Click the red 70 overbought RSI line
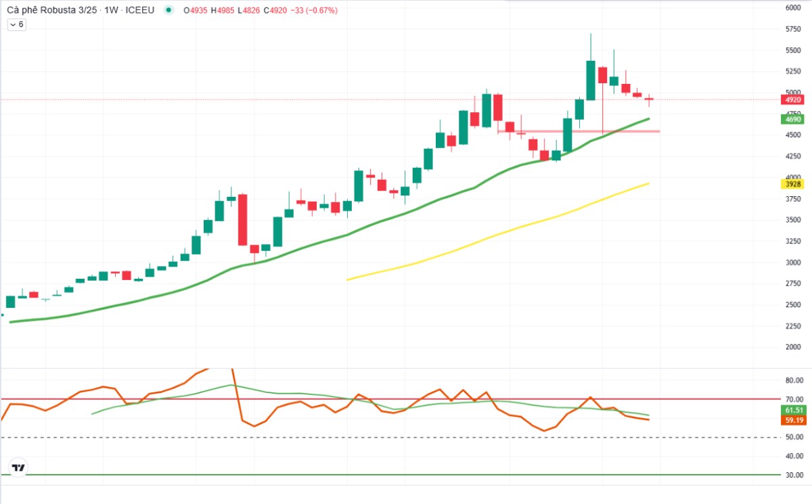812x504 pixels. point(338,399)
